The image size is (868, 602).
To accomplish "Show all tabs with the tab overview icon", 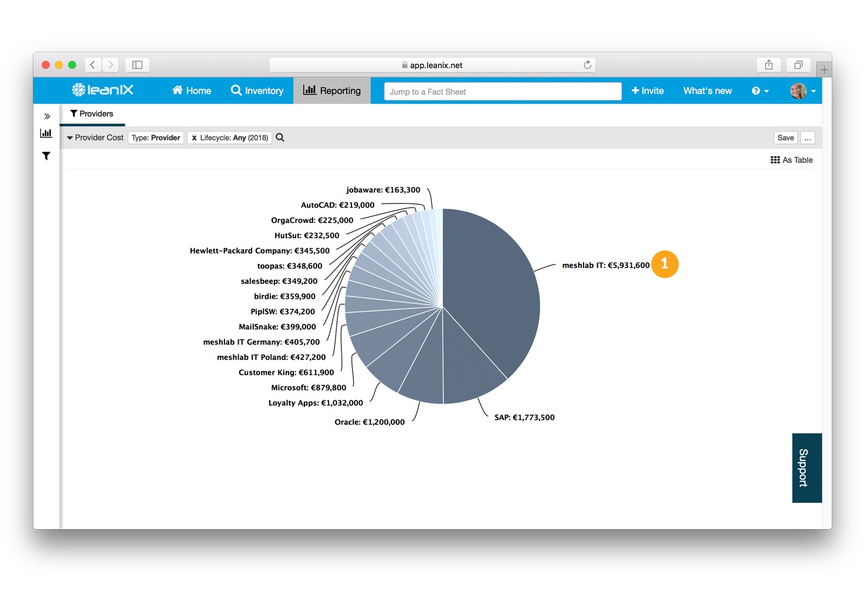I will 799,65.
